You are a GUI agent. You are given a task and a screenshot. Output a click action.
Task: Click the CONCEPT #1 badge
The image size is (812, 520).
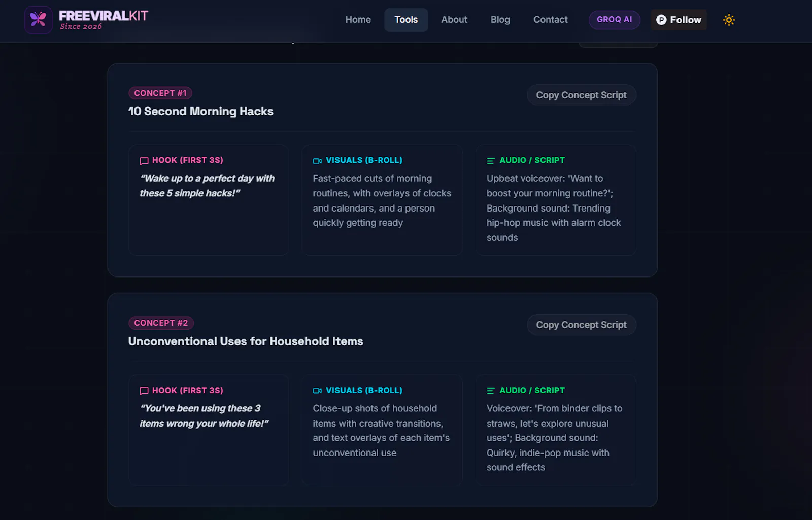point(160,93)
